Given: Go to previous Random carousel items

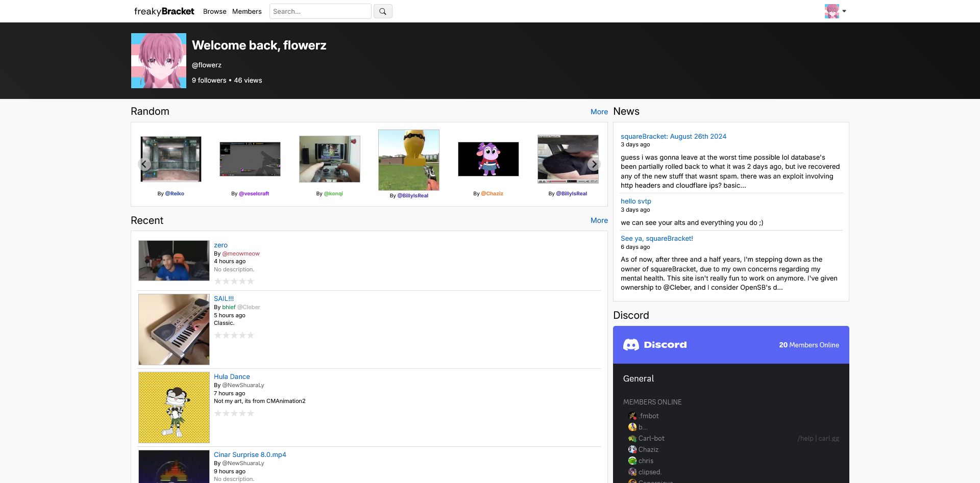Looking at the screenshot, I should [x=144, y=164].
